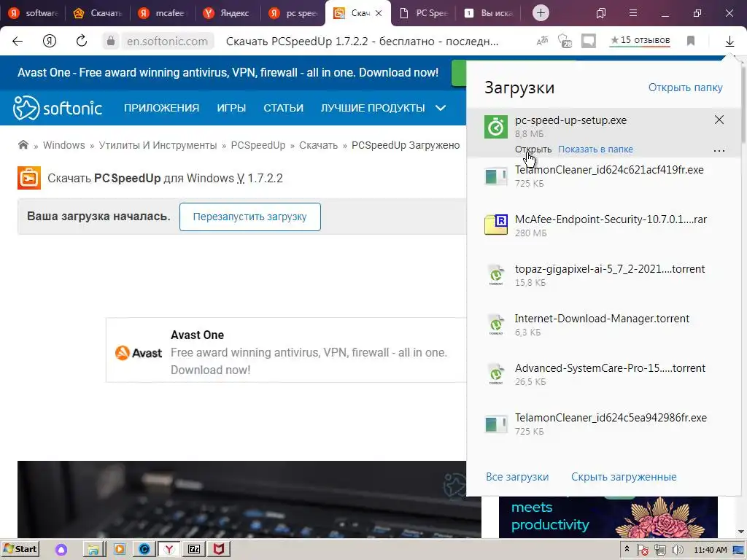747x560 pixels.
Task: Switch to the 'software' tab
Action: [x=34, y=13]
